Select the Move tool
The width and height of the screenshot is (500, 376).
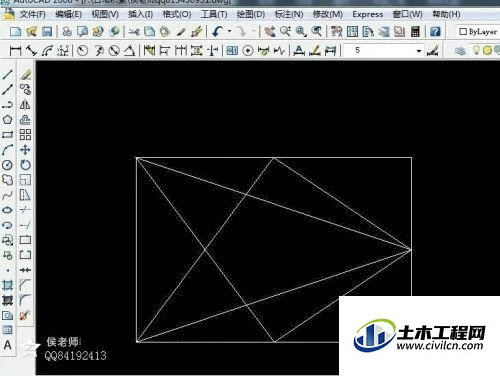[x=25, y=150]
